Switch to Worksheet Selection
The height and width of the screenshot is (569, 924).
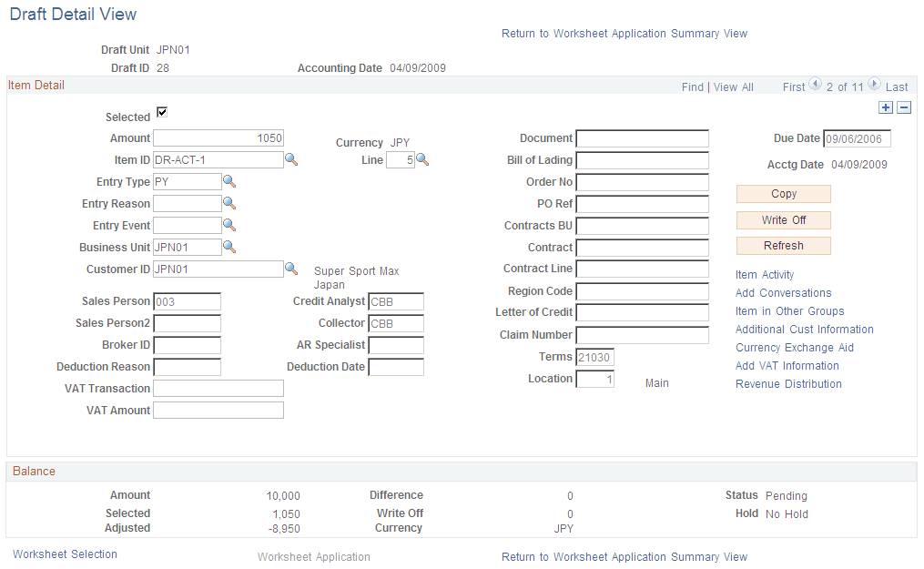pos(64,554)
